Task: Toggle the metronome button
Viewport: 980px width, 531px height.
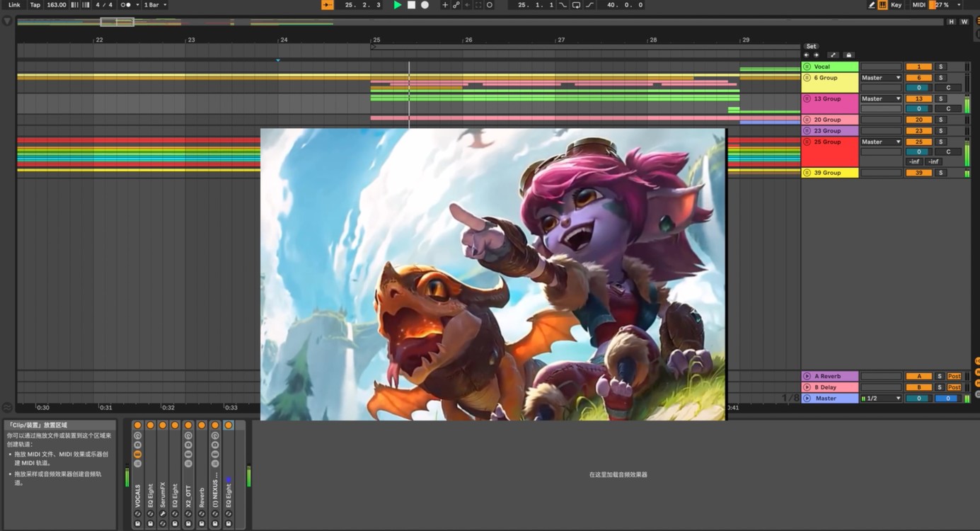Action: [x=126, y=5]
